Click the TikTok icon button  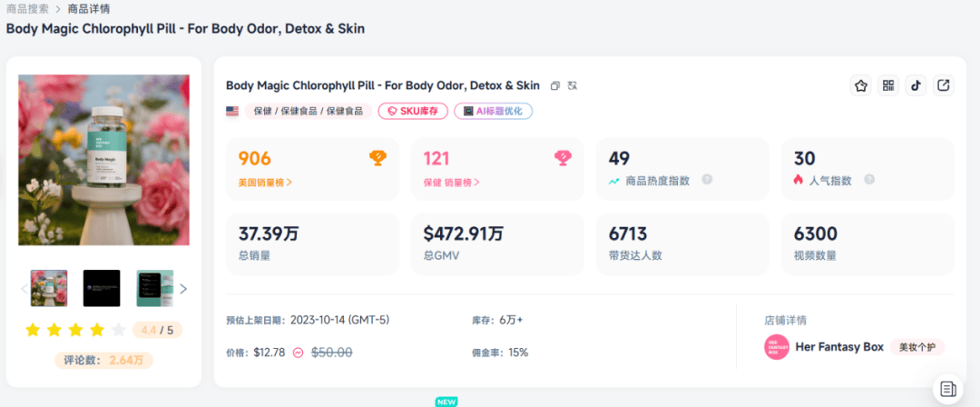pos(916,85)
